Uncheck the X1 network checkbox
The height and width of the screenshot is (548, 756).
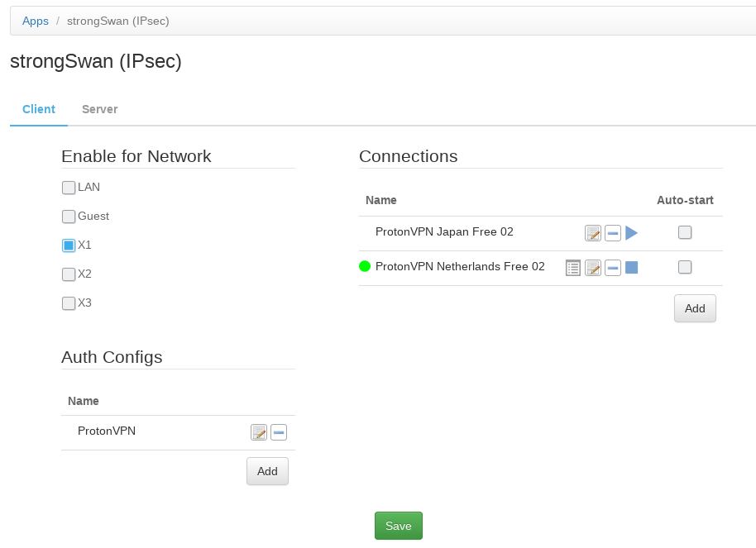69,245
